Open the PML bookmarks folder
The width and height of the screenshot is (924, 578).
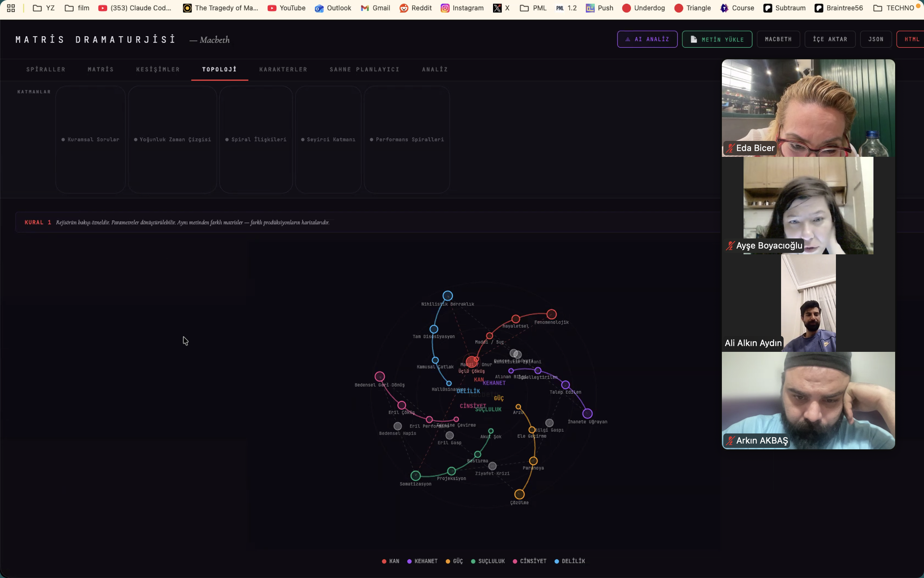pos(533,8)
